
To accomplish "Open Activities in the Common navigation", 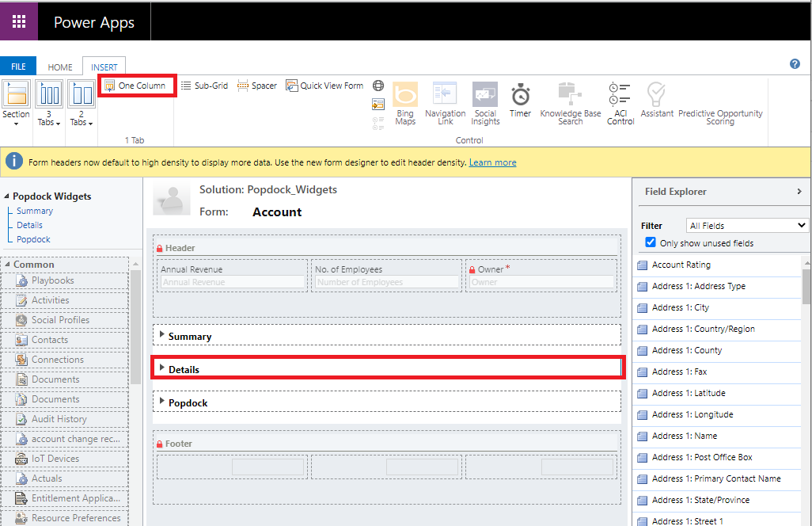I will 65,300.
